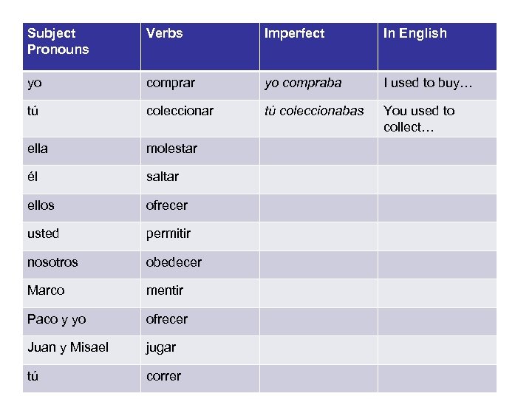Click the verb cell 'saltar'

coord(163,177)
